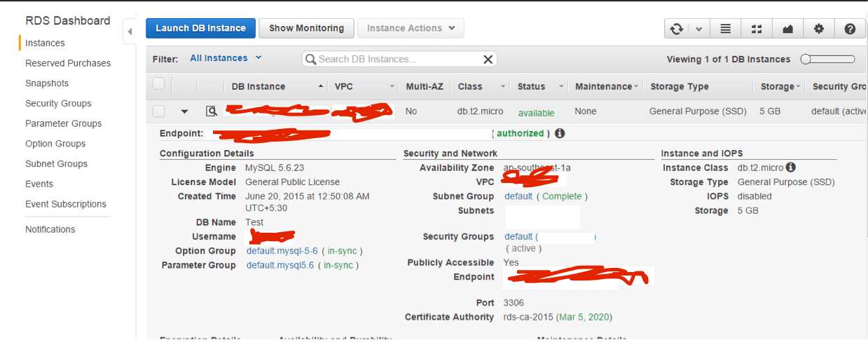Clear the search box with the X icon
The image size is (868, 345).
pyautogui.click(x=488, y=59)
